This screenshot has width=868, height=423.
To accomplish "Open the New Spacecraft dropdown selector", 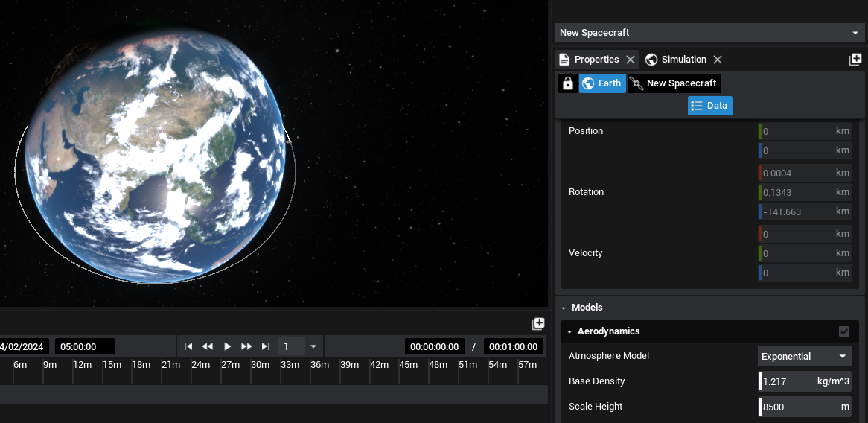I will click(709, 33).
